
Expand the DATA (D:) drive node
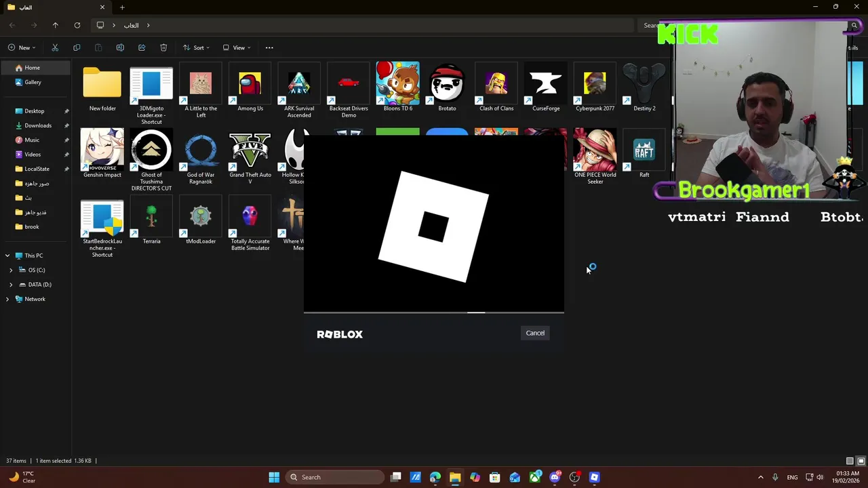(11, 285)
